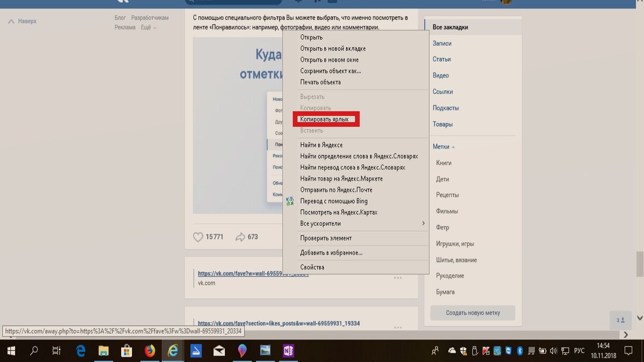Click the Создать новую метку button
The height and width of the screenshot is (362, 644).
click(473, 313)
